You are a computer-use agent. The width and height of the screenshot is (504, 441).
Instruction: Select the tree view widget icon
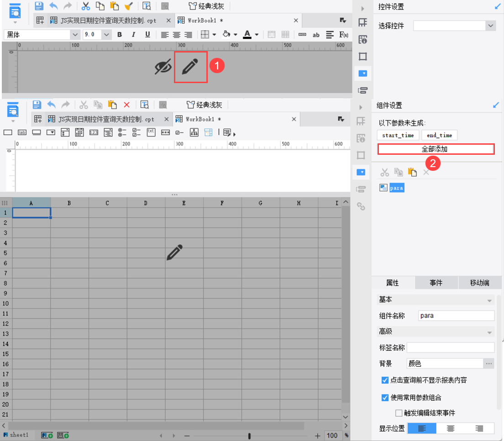tap(194, 132)
